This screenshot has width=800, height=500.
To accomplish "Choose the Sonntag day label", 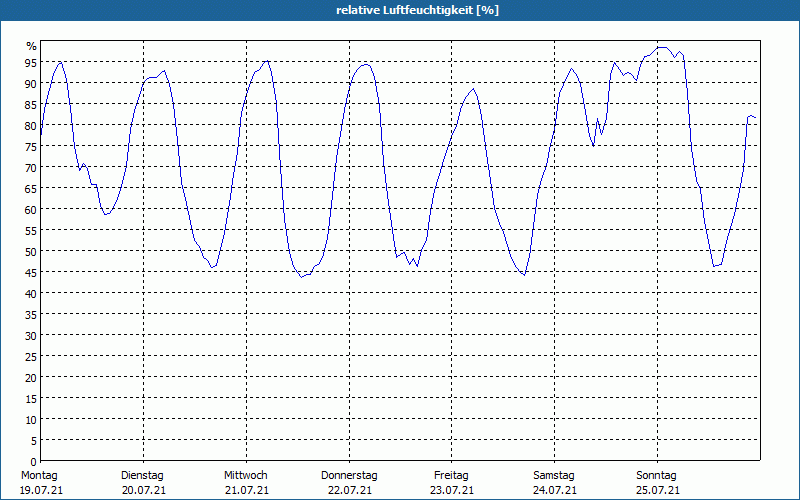I will coord(657,475).
